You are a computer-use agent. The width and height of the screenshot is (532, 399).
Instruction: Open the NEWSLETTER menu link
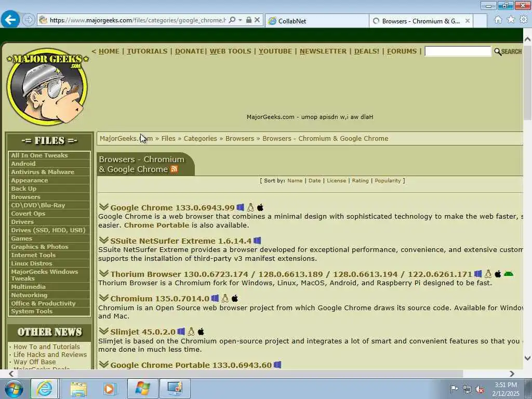pos(323,51)
